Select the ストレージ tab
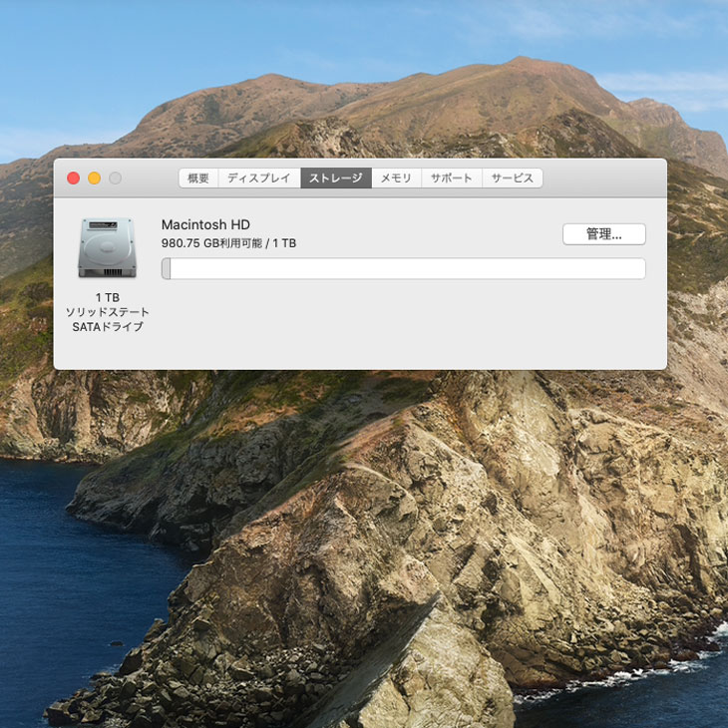Screen dimensions: 728x728 tap(336, 179)
